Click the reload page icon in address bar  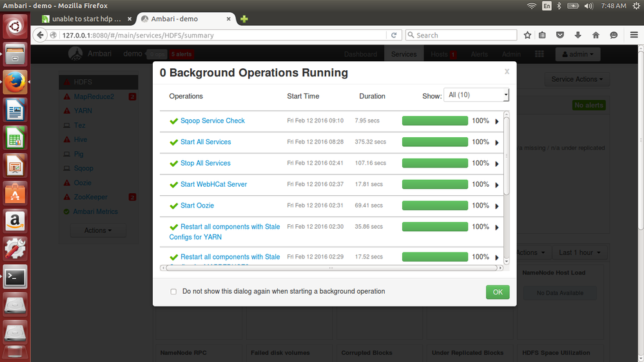pos(394,35)
